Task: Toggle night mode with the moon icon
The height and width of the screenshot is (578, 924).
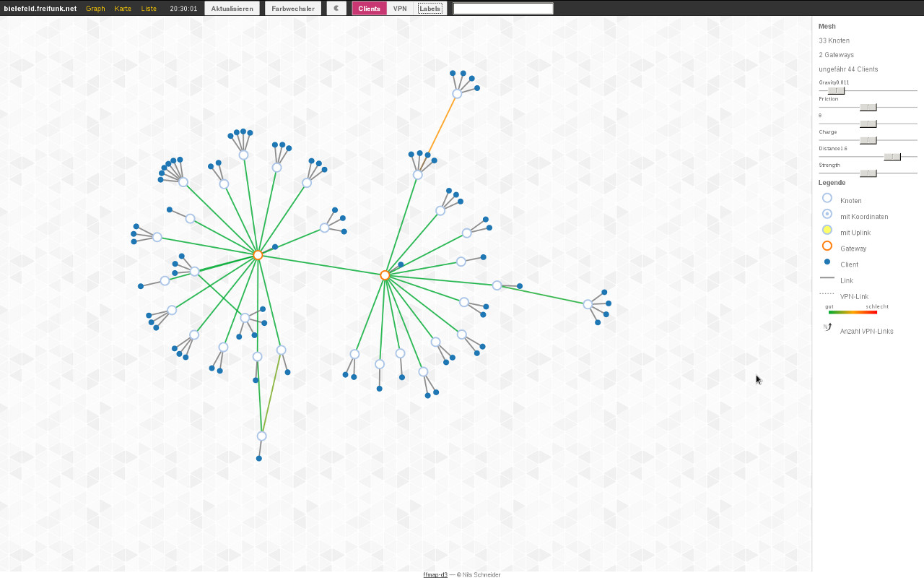Action: coord(336,9)
